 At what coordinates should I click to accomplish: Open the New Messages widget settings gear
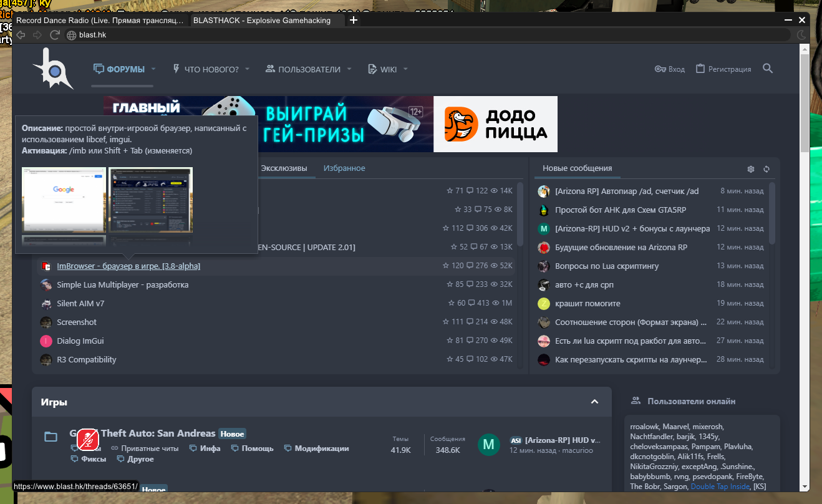point(751,169)
